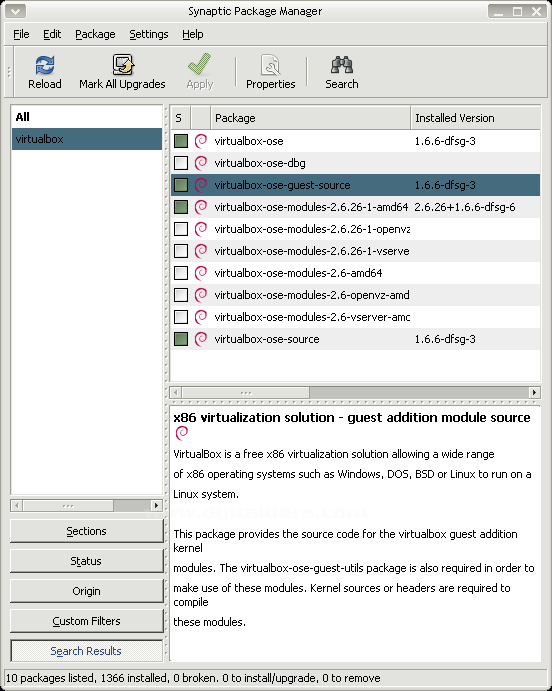Click Debian swirl icon for virtualbox-ose-modules-2.6-openvz-amd
Screen dimensions: 552x691
[201, 295]
